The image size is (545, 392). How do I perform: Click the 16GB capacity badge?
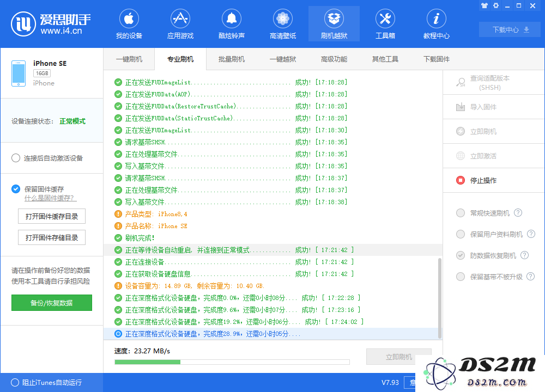(x=42, y=73)
